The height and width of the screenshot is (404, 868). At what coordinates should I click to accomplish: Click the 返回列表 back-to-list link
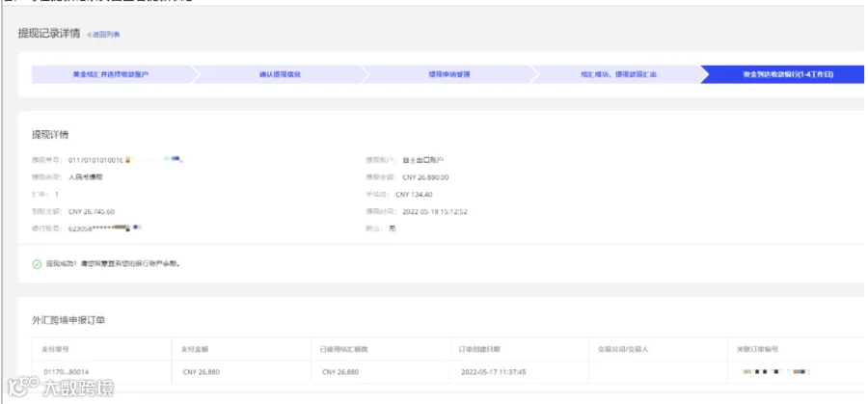[103, 35]
